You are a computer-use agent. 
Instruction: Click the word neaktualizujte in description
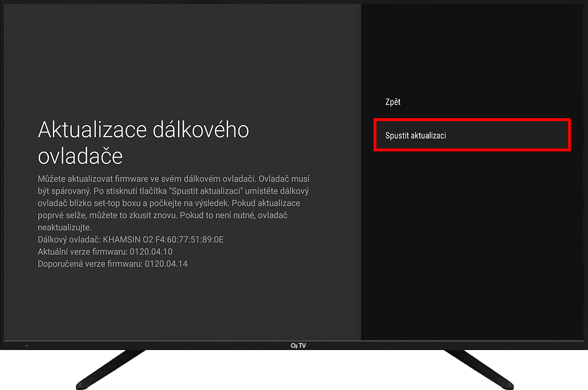point(64,228)
